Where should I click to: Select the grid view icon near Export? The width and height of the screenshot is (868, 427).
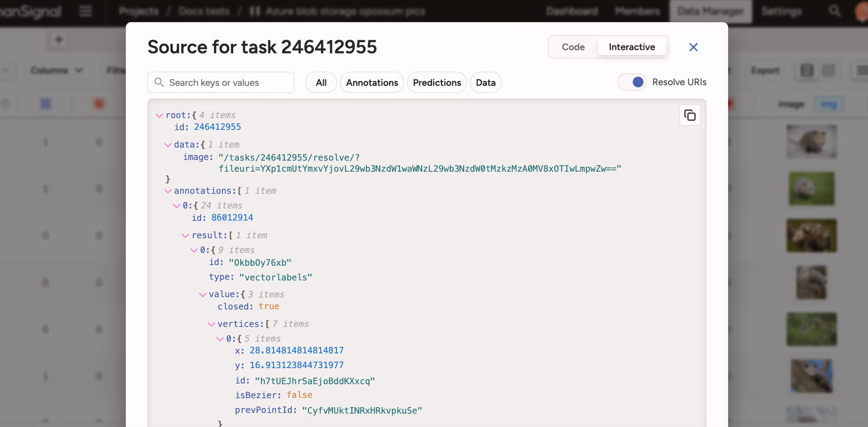point(828,70)
